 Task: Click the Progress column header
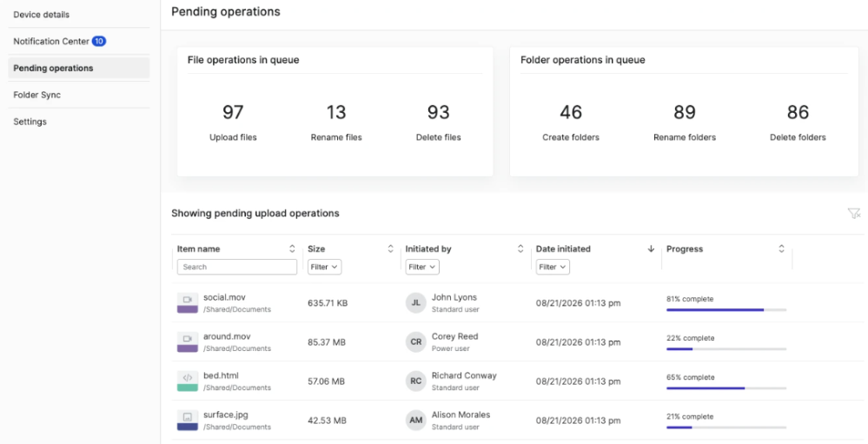pyautogui.click(x=685, y=249)
